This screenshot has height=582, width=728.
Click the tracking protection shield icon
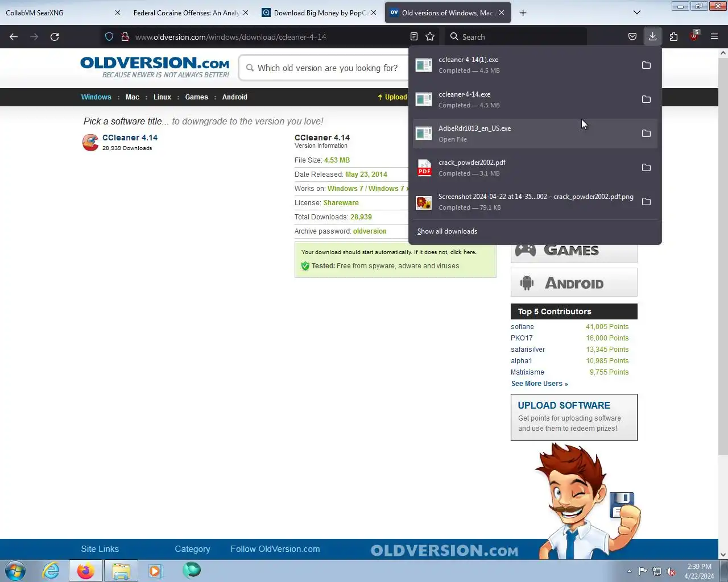[109, 36]
